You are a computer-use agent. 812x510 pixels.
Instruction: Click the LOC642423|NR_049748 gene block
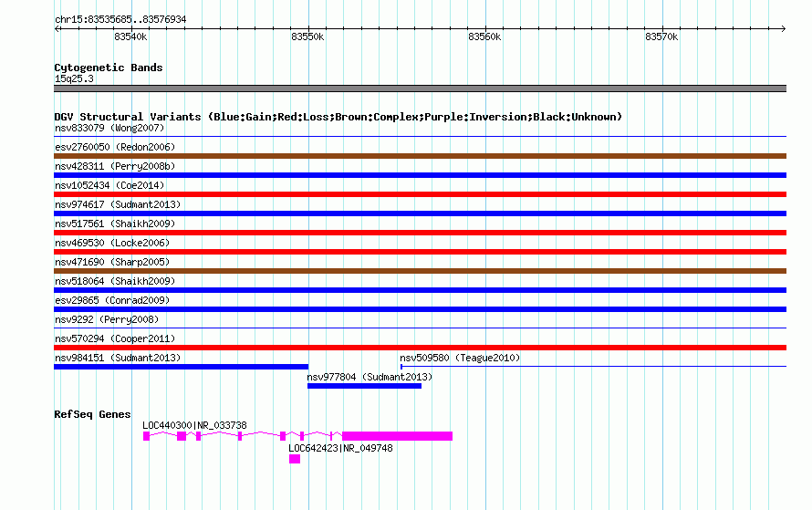[x=295, y=459]
